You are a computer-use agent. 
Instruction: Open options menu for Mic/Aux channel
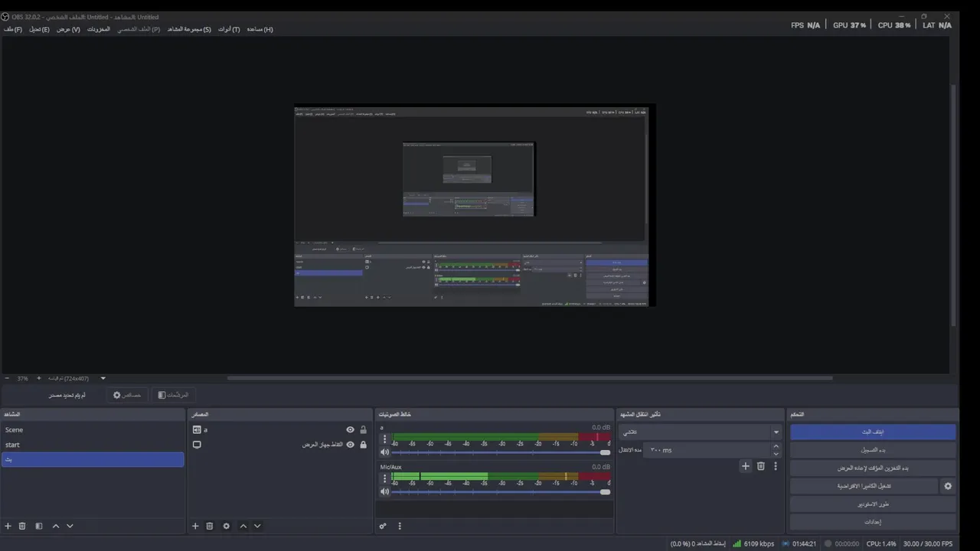tap(384, 478)
